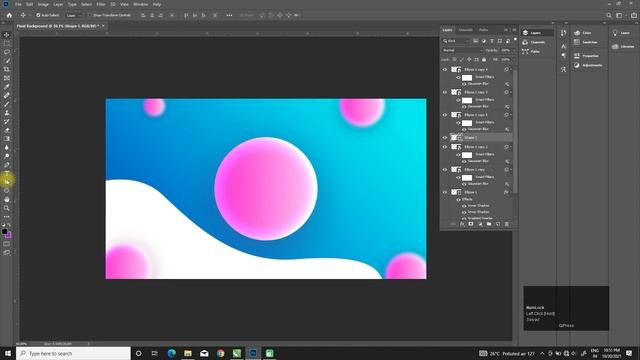Open the File menu
This screenshot has height=360, width=640.
(18, 4)
